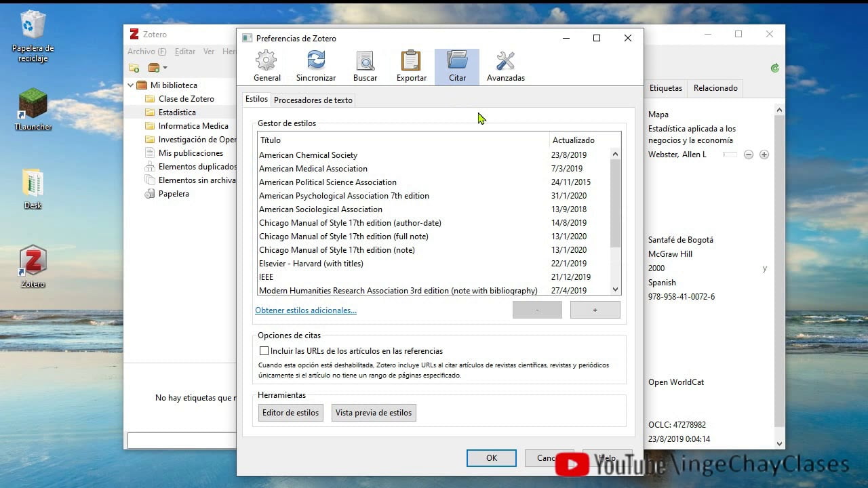Select Elementos duplicados in library tree
The image size is (868, 488).
point(190,167)
